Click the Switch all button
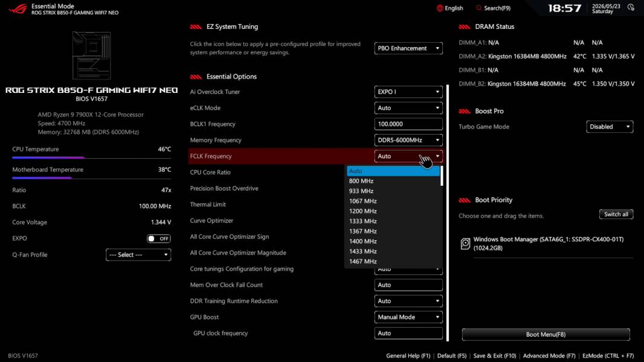This screenshot has width=644, height=362. click(x=616, y=214)
